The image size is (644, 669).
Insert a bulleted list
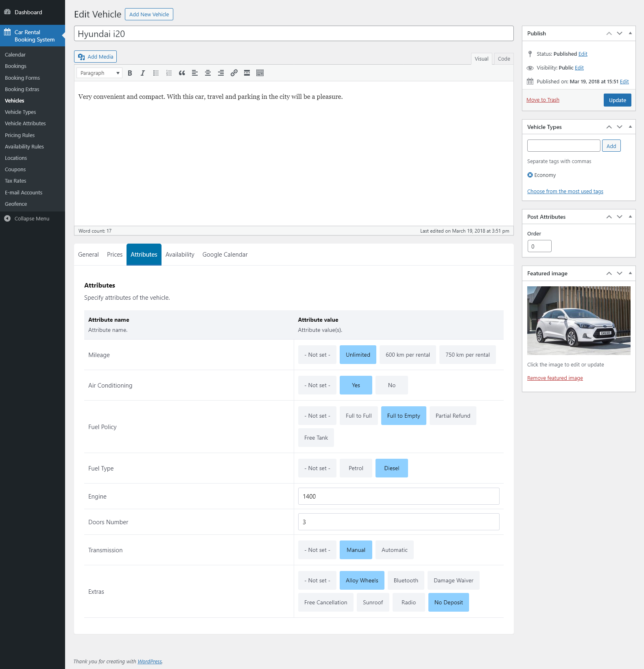156,73
